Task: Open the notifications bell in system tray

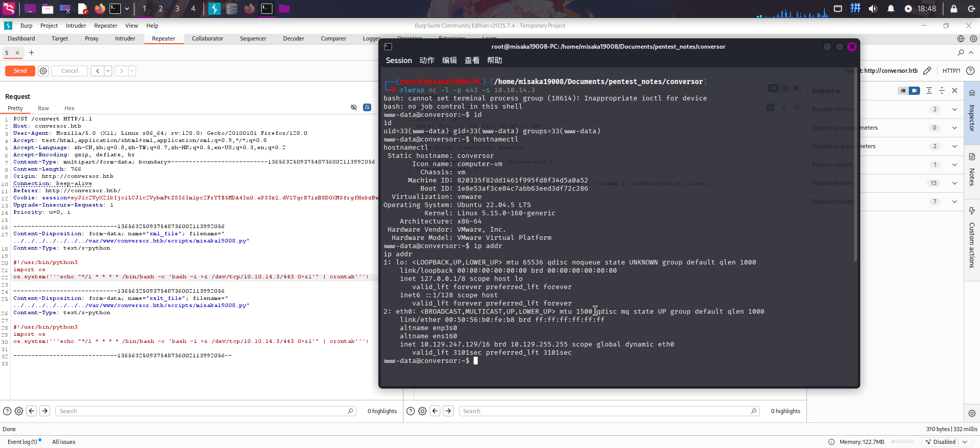Action: point(891,9)
